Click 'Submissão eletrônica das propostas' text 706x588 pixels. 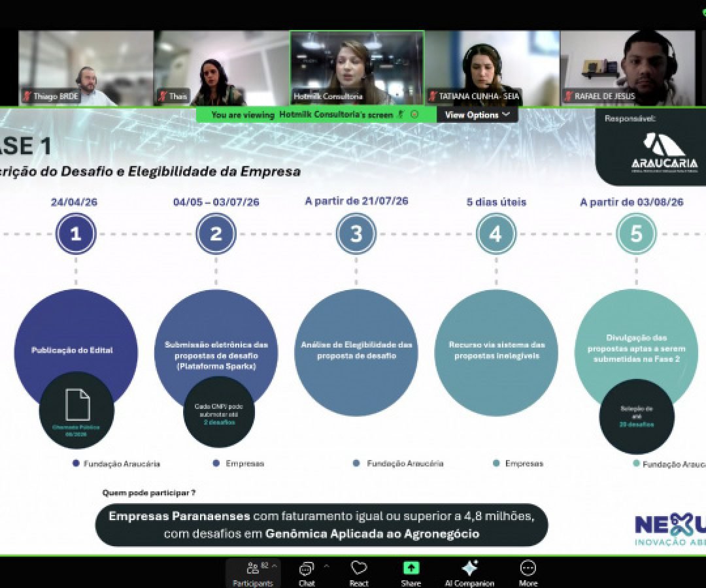[x=216, y=355]
